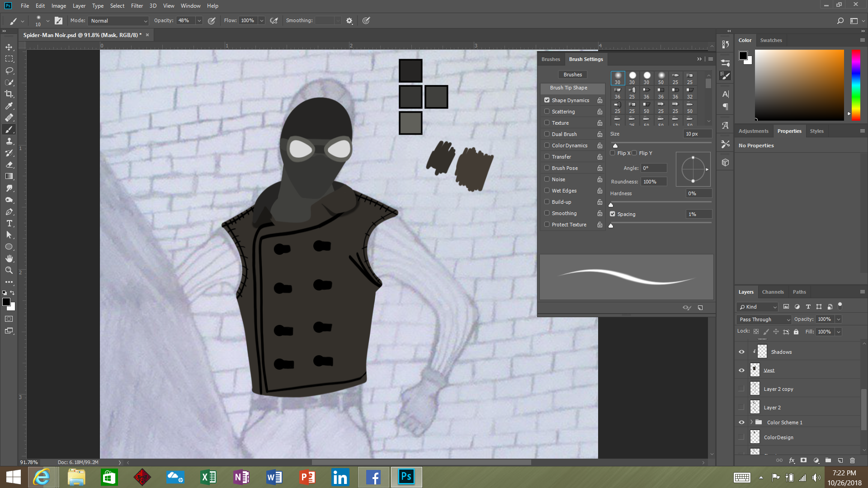Select the Horizontal Type tool
This screenshot has height=488, width=868.
[x=9, y=223]
